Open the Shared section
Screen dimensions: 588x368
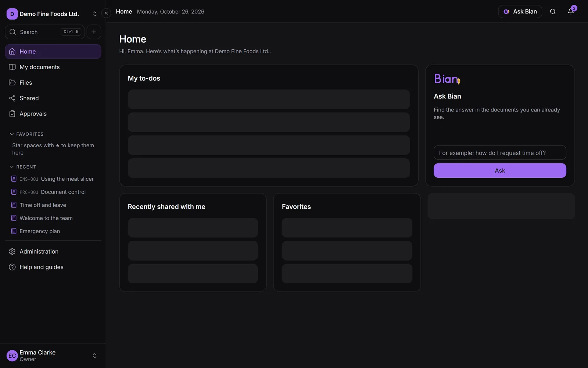(x=53, y=98)
